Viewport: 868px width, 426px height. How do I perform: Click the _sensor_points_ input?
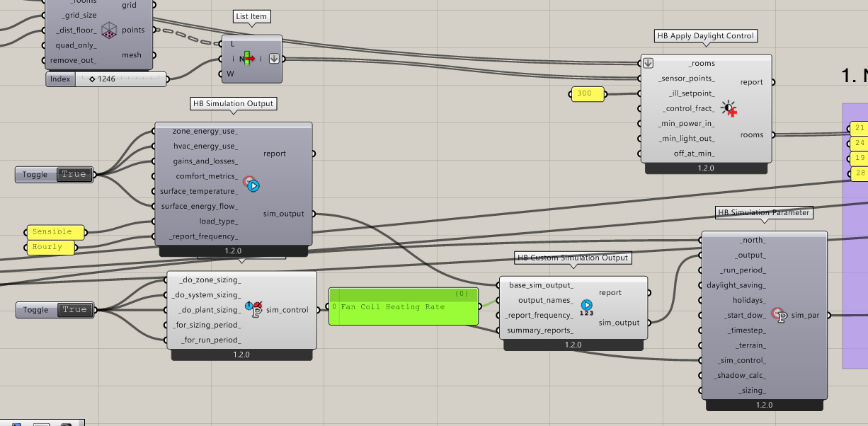[687, 79]
